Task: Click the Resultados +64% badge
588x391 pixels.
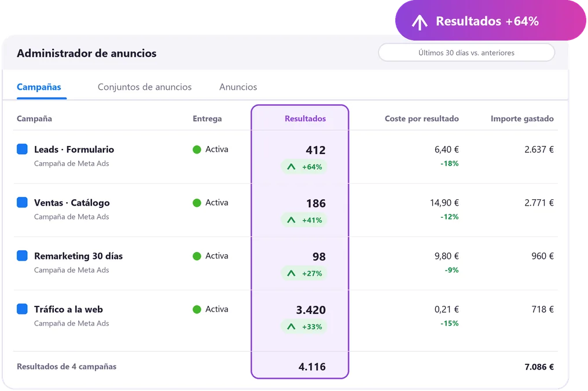Action: point(490,21)
